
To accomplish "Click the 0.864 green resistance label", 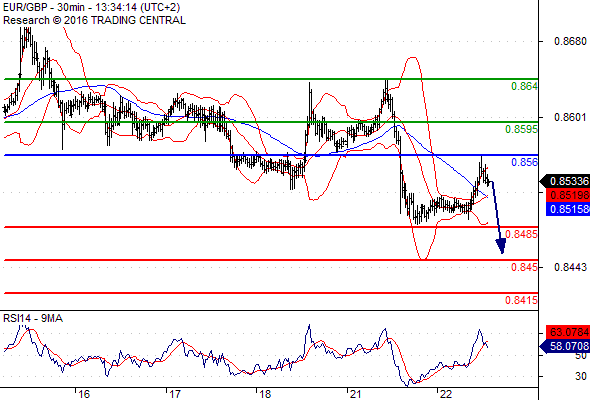I will tap(524, 87).
